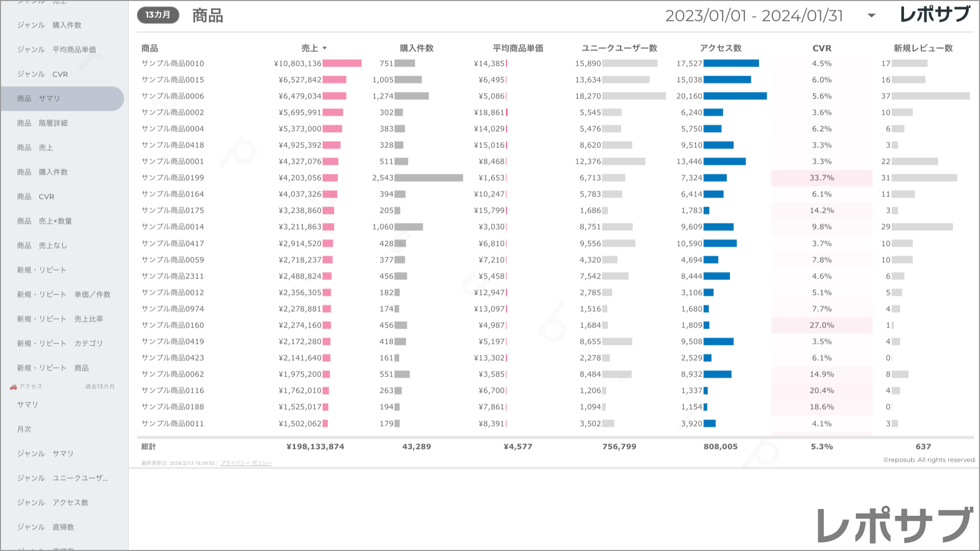Sort table by 新規レビュー数 column header

click(x=923, y=48)
